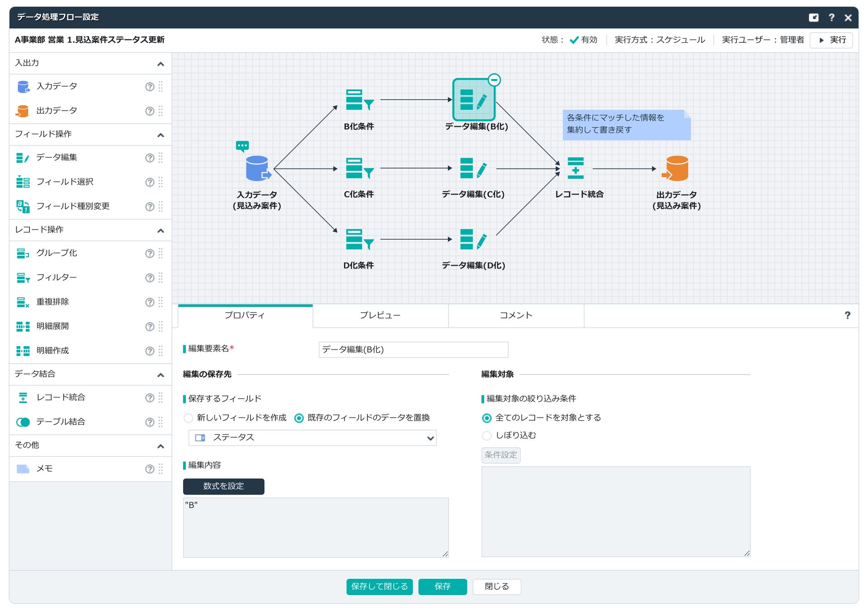Click the レコード統合 node icon on canvas
Viewport: 868px width, 610px height.
[x=575, y=169]
